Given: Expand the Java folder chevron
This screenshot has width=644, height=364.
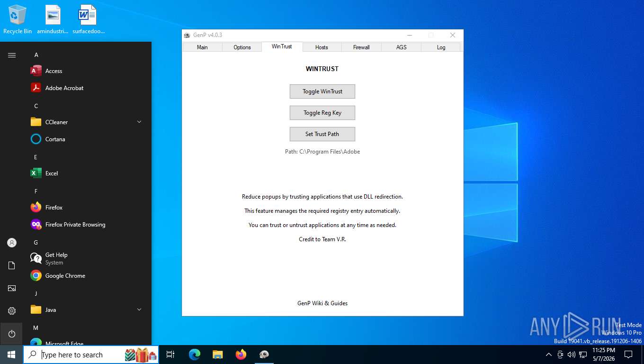Looking at the screenshot, I should coord(139,310).
